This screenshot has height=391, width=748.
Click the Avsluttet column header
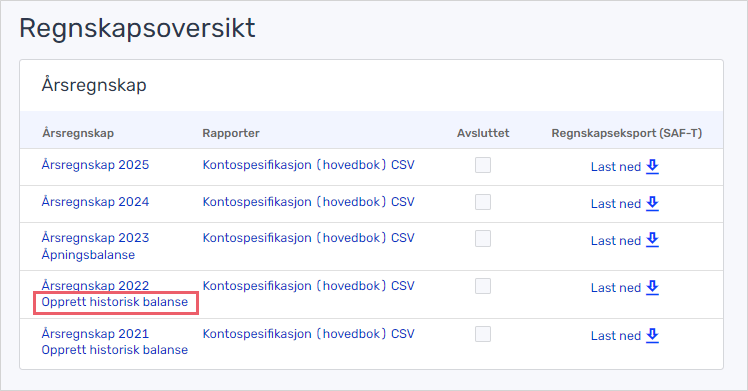[x=483, y=133]
